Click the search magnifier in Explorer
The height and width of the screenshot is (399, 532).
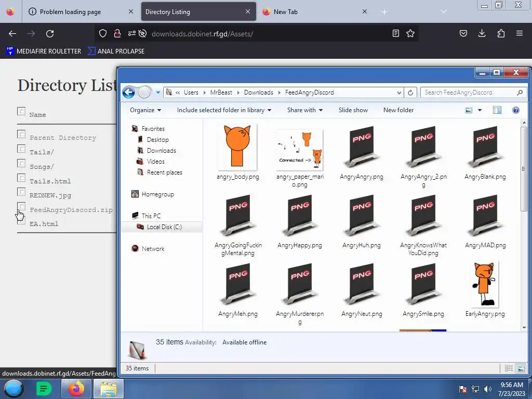coord(520,92)
